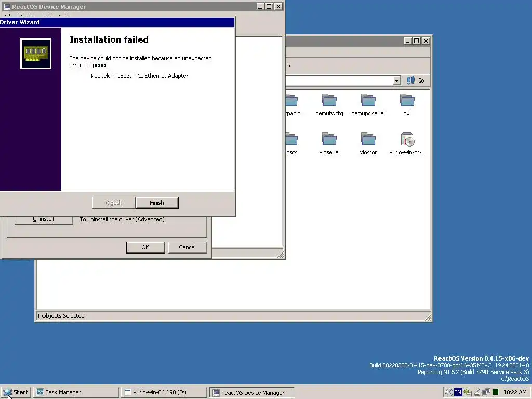Switch to virtio-win-0.1.190 (D:) taskbar window
The image size is (532, 399).
pyautogui.click(x=164, y=392)
